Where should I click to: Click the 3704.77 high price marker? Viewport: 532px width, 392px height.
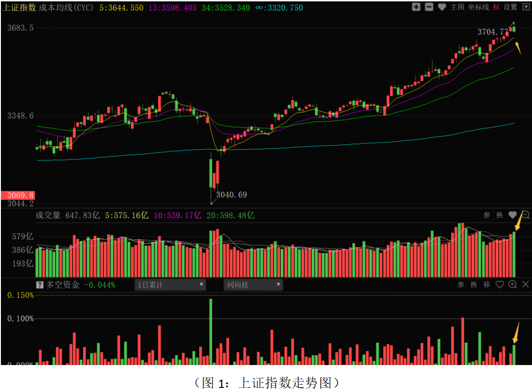pyautogui.click(x=493, y=32)
